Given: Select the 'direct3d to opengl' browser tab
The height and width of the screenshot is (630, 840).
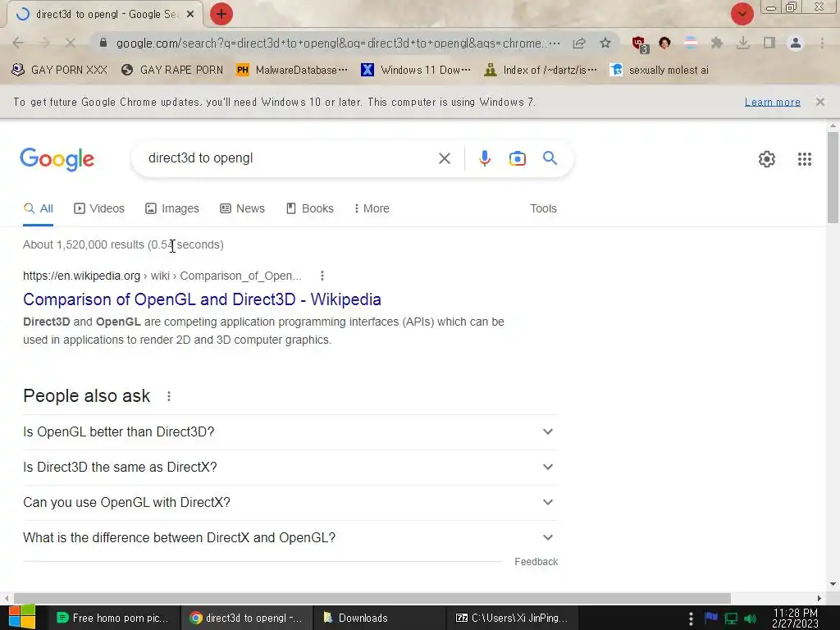Looking at the screenshot, I should (104, 15).
